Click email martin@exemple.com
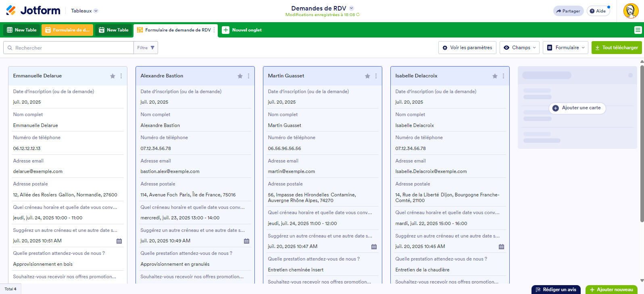The image size is (644, 294). click(x=291, y=171)
